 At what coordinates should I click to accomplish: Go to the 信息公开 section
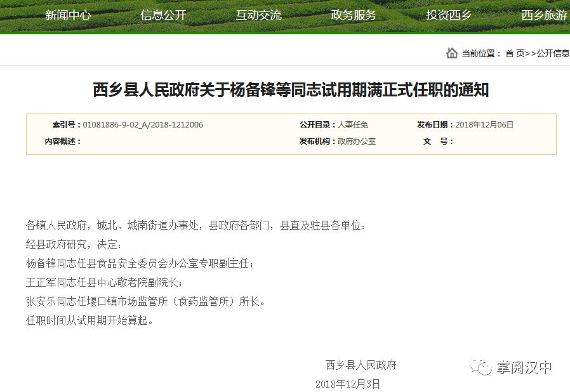(x=163, y=15)
